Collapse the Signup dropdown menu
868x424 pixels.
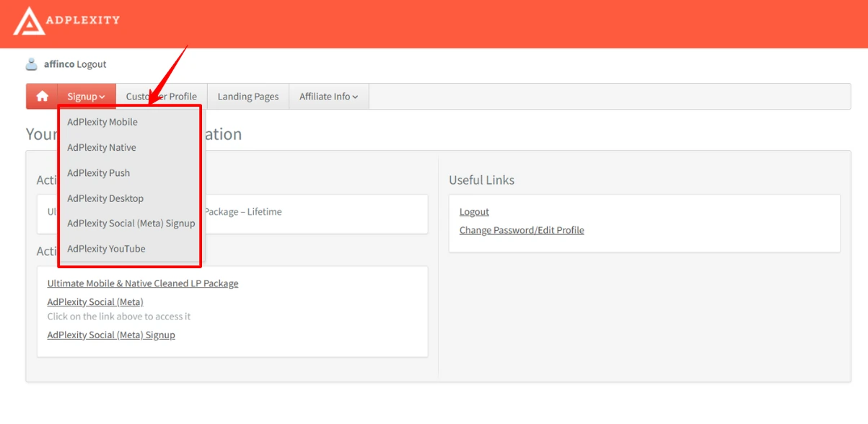coord(87,97)
